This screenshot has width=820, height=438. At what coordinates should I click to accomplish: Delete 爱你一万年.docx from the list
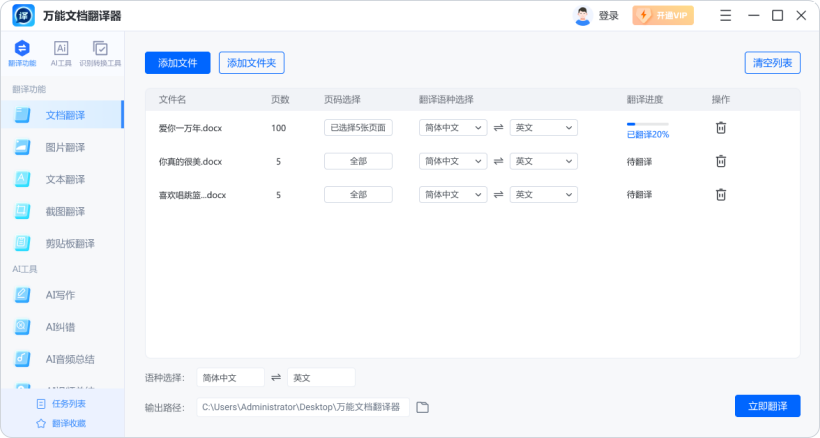coord(721,128)
